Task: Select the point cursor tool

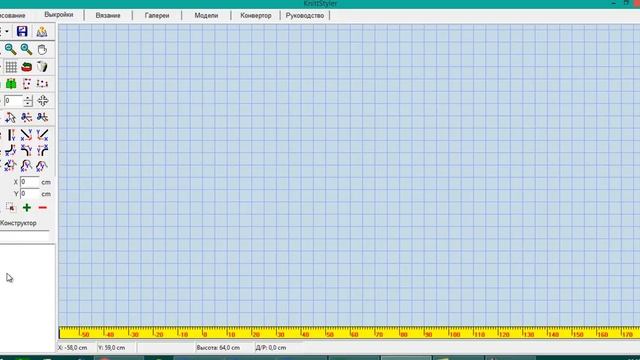Action: [11, 118]
